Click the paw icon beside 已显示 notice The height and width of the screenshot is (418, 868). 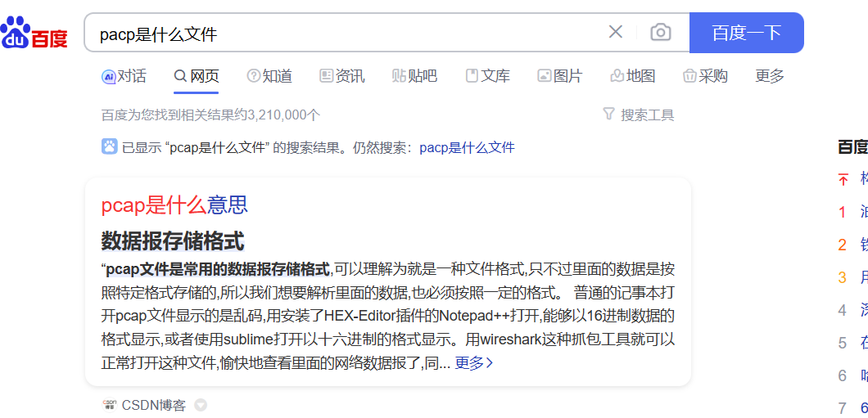[110, 146]
